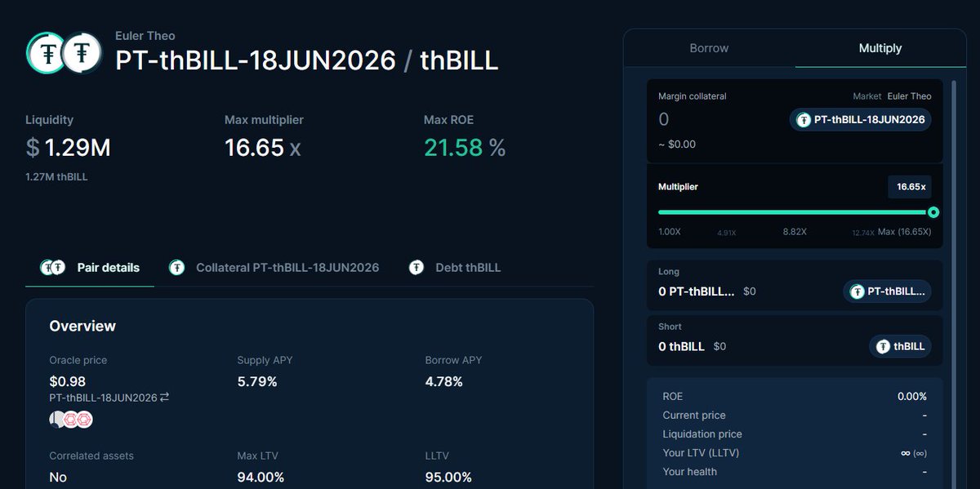Click the paired token logo beside the market title

pos(65,53)
